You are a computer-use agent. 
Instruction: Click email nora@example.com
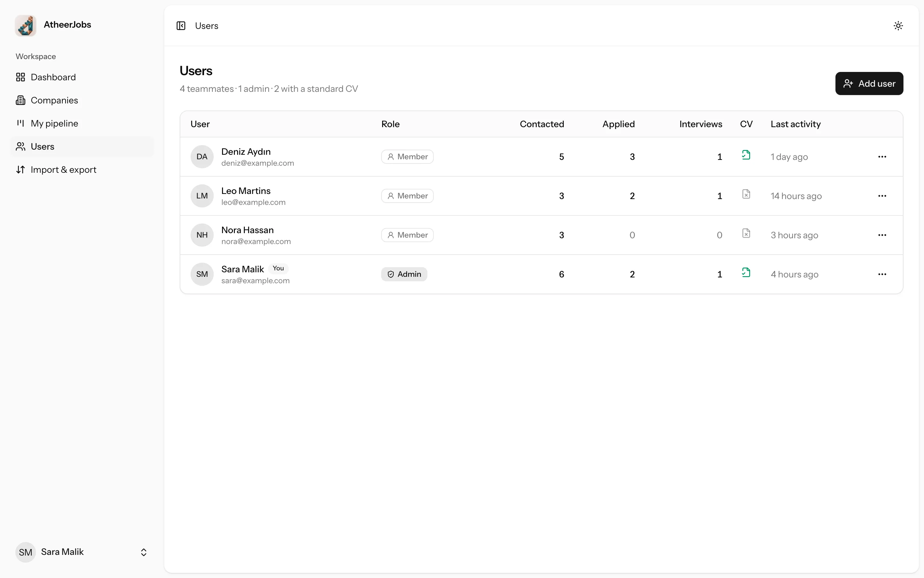(x=256, y=241)
